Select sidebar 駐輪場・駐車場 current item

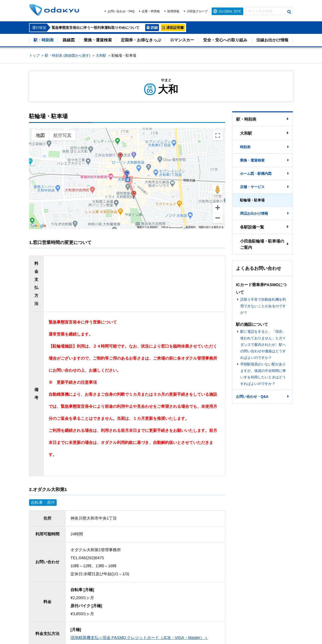(263, 200)
